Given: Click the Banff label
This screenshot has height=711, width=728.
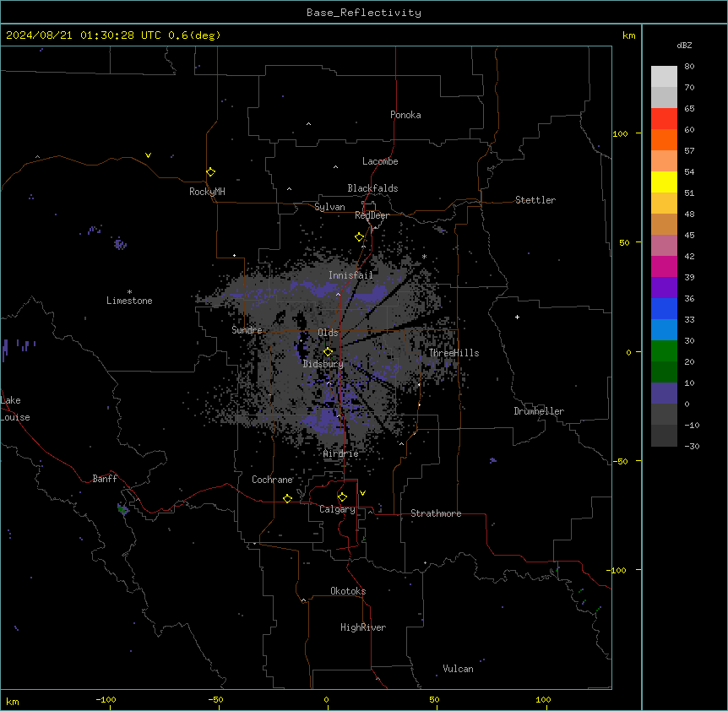Looking at the screenshot, I should pos(105,479).
